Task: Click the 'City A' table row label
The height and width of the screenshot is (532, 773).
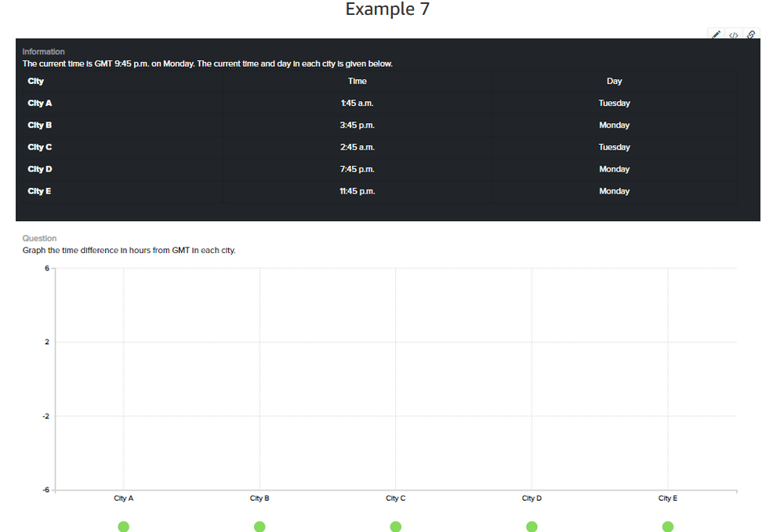Action: pos(39,103)
